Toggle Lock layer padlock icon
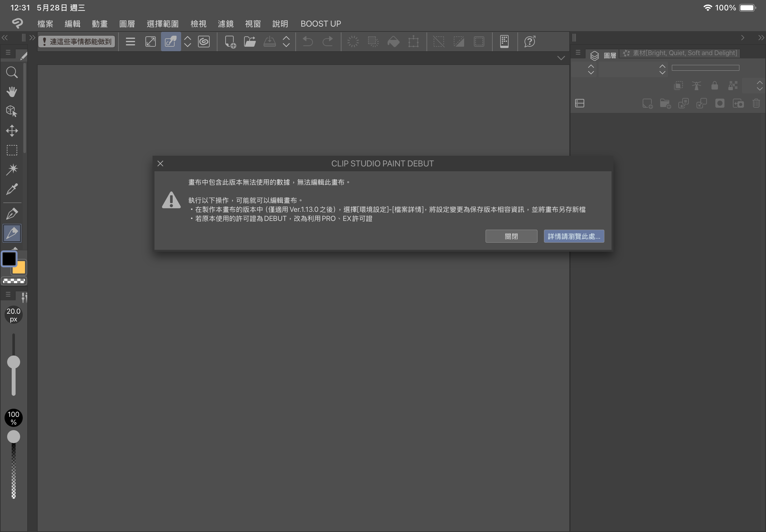 tap(714, 86)
